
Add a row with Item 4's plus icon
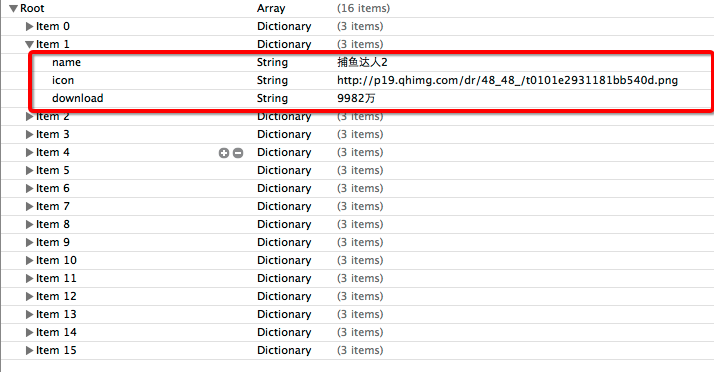224,153
